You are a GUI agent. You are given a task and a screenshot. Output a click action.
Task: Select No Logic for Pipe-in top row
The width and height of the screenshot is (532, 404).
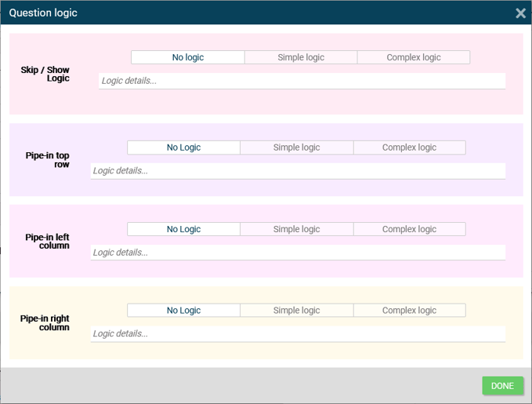point(183,147)
